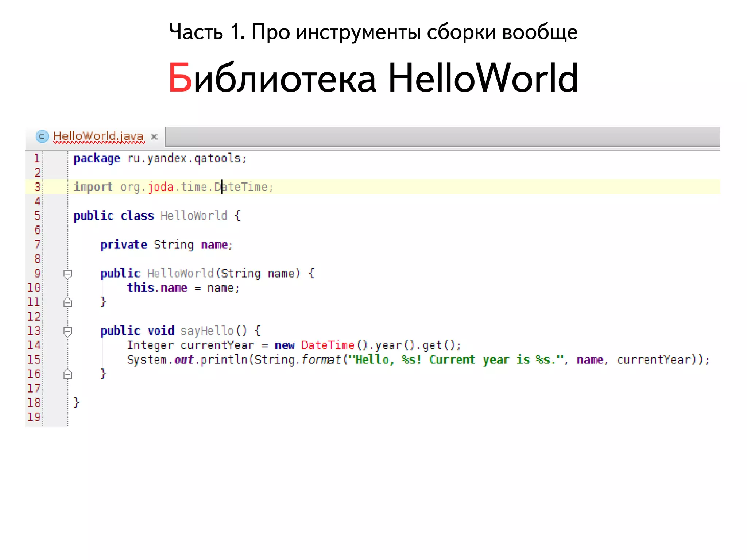Click the class icon on HelloWorld.java tab

pos(42,137)
